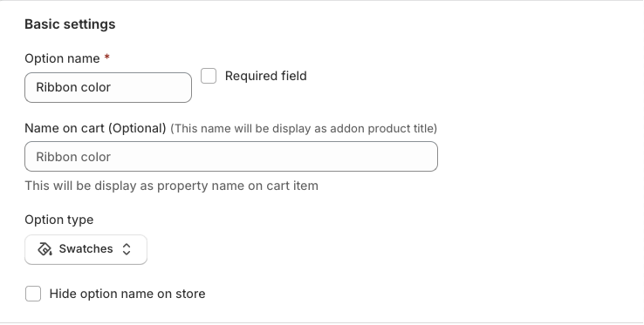
Task: Click into the Name on cart field
Action: [x=231, y=156]
